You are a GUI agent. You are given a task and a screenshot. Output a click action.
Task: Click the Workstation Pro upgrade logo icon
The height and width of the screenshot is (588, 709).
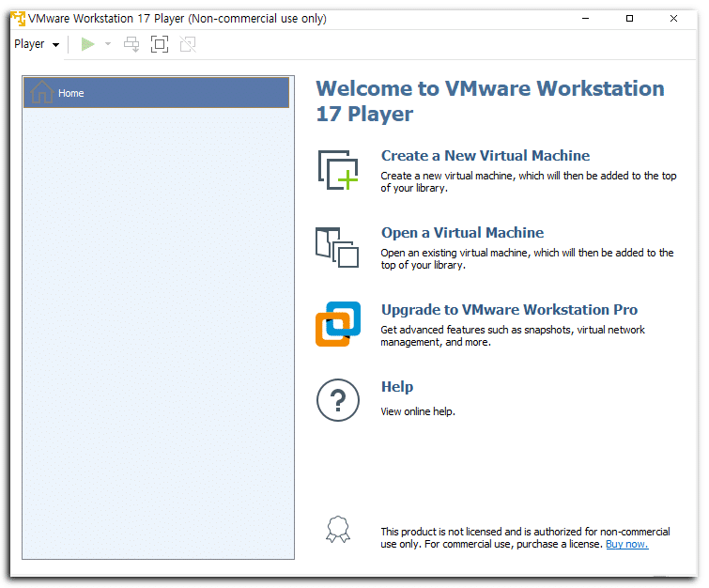(x=338, y=324)
